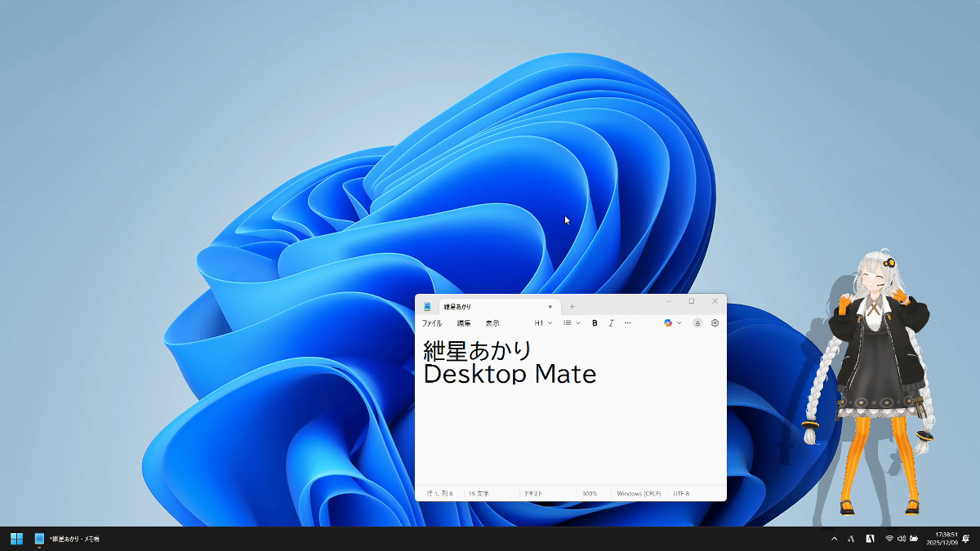Toggle italic formatting in Notepad
The height and width of the screenshot is (551, 980).
(x=611, y=323)
